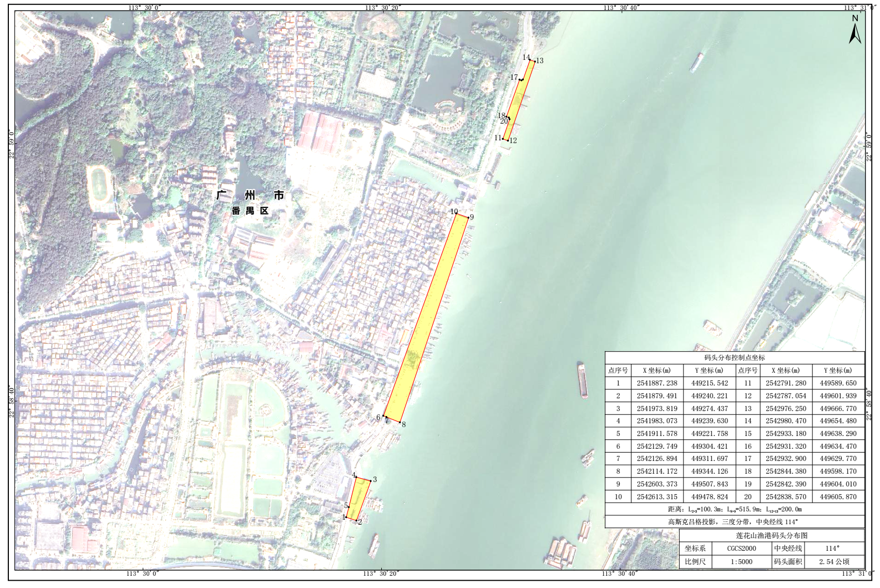
Task: Click the north arrow compass symbol
Action: tap(854, 31)
